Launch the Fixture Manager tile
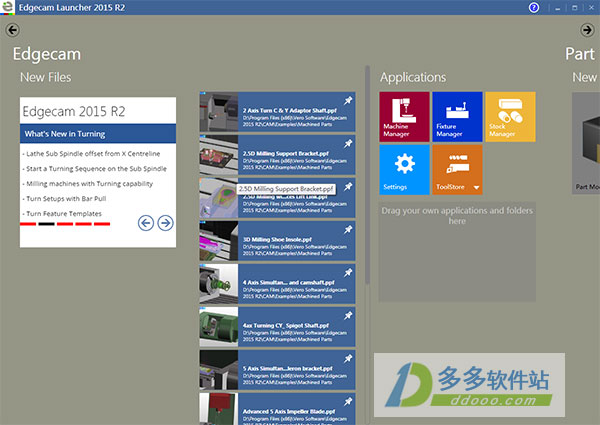Viewport: 600px width, 425px height. 457,116
